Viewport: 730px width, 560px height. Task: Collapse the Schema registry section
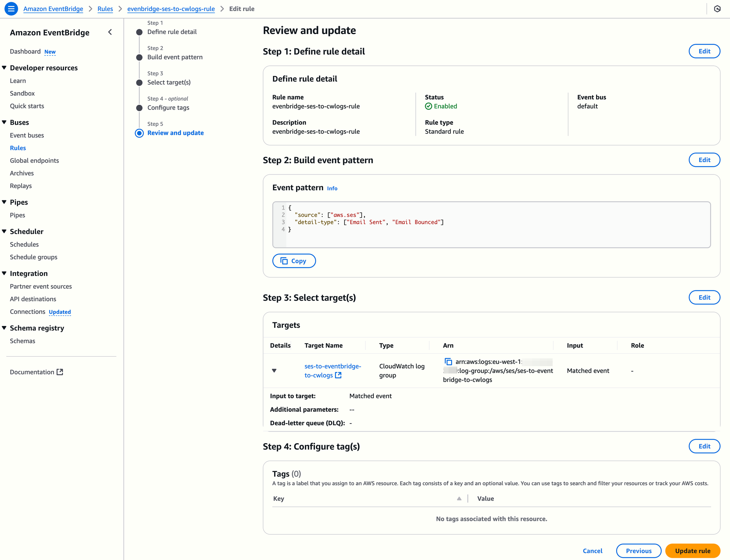point(4,328)
